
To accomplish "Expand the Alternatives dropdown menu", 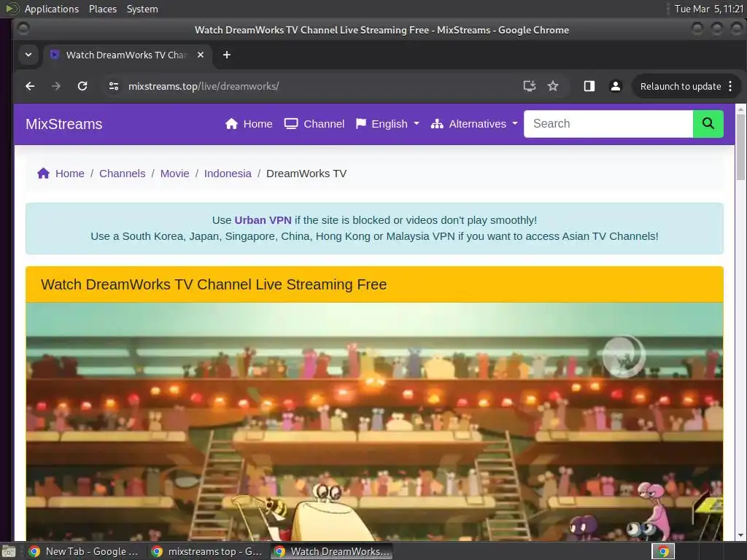I will tap(474, 124).
